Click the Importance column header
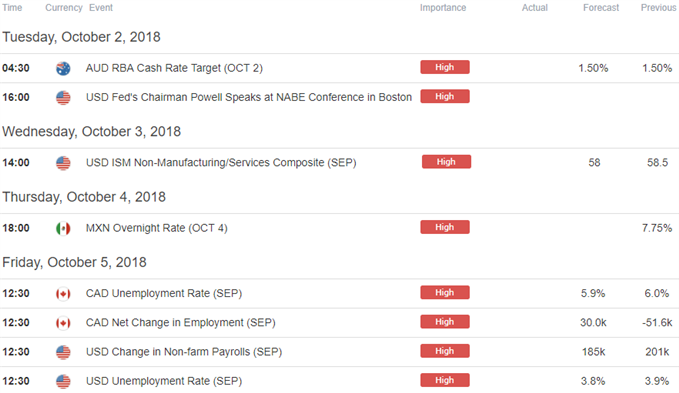 tap(443, 7)
